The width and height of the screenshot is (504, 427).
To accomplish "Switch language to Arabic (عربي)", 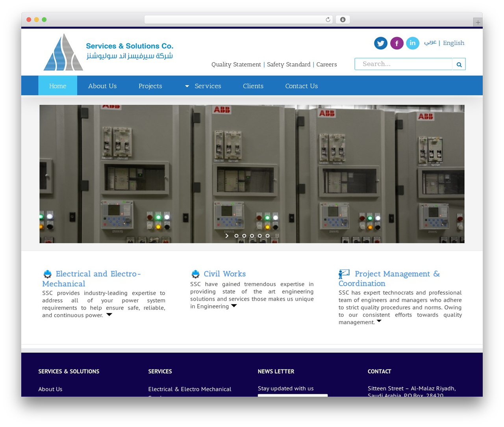I will point(430,43).
